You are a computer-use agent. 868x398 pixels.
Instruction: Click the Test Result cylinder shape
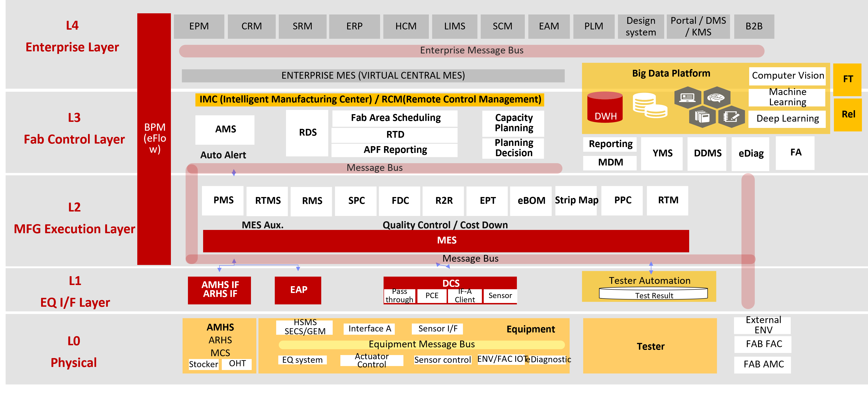click(653, 294)
